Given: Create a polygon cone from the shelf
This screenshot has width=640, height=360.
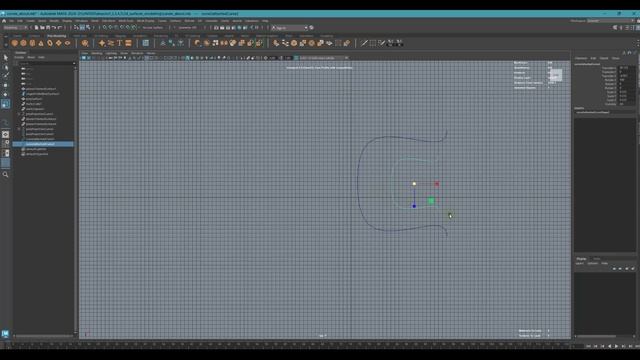Looking at the screenshot, I should click(x=41, y=43).
